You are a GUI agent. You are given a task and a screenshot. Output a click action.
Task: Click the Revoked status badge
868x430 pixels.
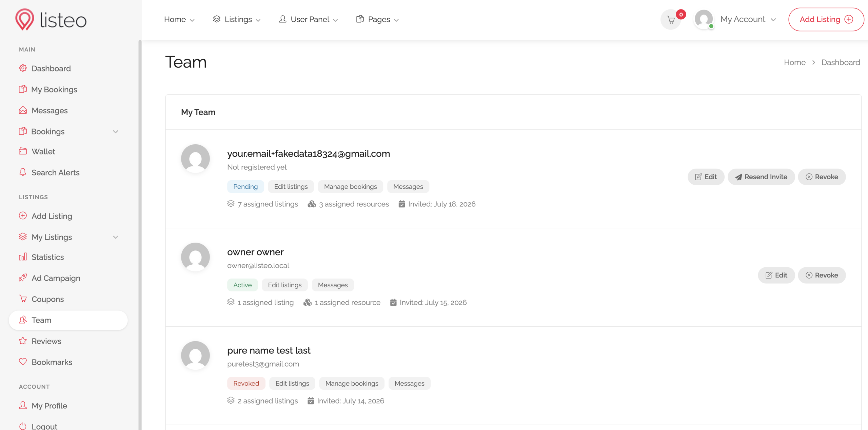(x=246, y=383)
